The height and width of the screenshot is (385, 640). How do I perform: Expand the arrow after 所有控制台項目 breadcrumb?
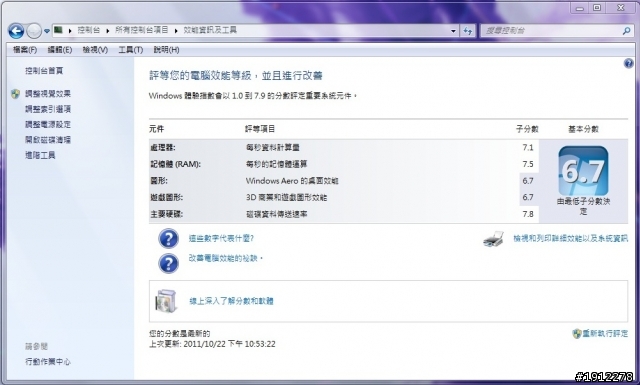176,31
